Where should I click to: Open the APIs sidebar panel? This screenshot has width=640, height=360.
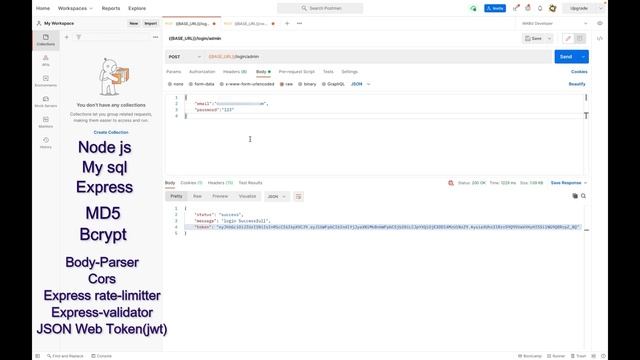tap(46, 60)
